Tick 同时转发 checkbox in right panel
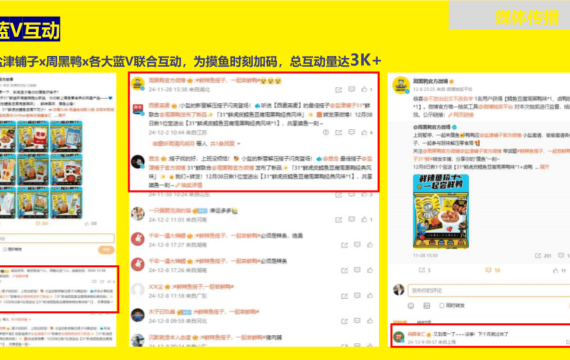Screen dimensions: 570x360 (x=442, y=306)
